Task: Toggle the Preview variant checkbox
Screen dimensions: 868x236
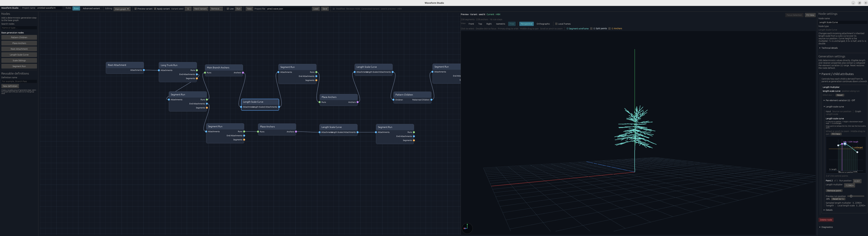Action: click(x=135, y=9)
